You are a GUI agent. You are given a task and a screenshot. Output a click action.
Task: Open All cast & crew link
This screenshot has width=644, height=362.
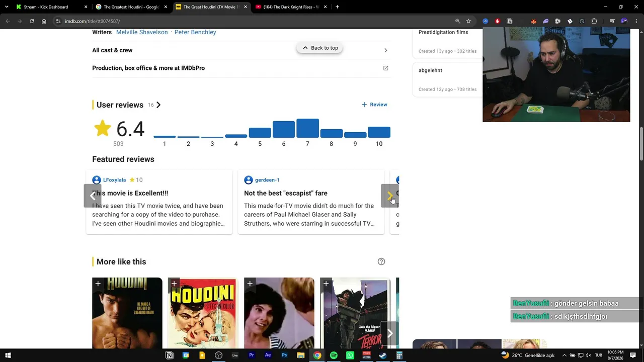[112, 50]
